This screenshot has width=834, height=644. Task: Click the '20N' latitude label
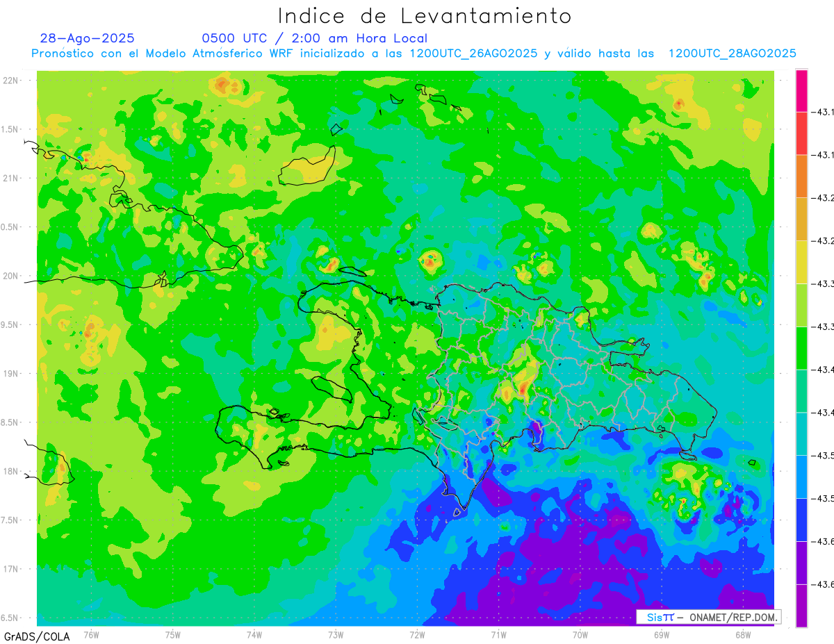click(10, 276)
